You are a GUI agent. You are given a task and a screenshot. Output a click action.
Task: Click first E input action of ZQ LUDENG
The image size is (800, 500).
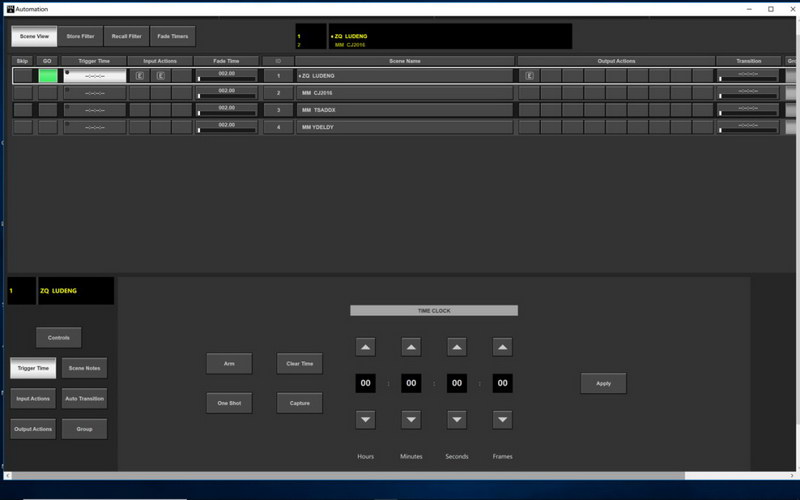[139, 76]
